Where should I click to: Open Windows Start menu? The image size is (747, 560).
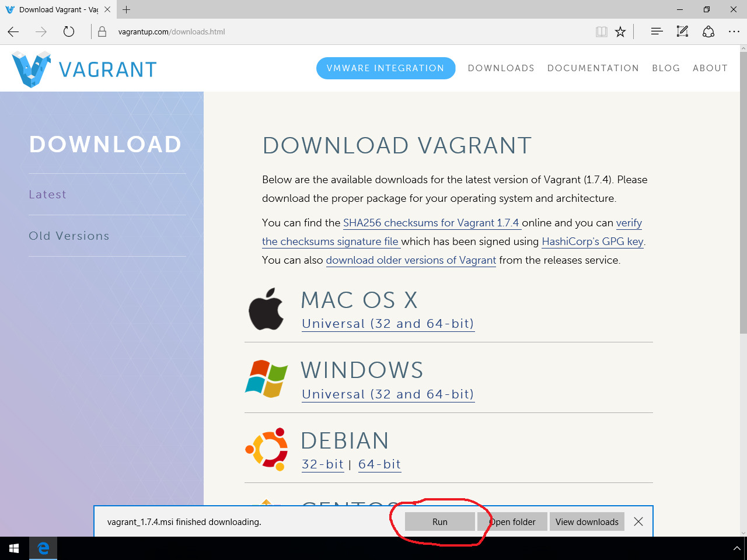tap(14, 548)
